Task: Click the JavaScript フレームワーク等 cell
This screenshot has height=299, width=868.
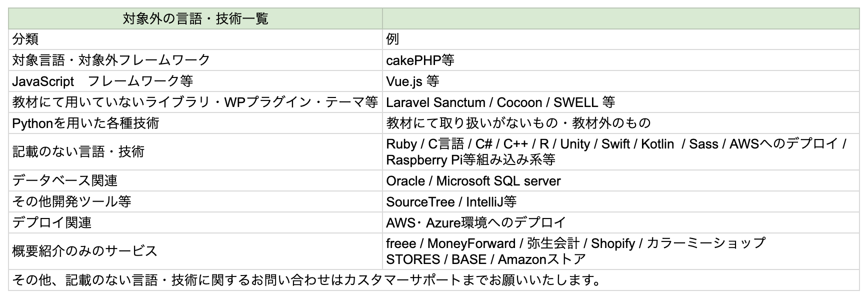Action: click(x=195, y=81)
